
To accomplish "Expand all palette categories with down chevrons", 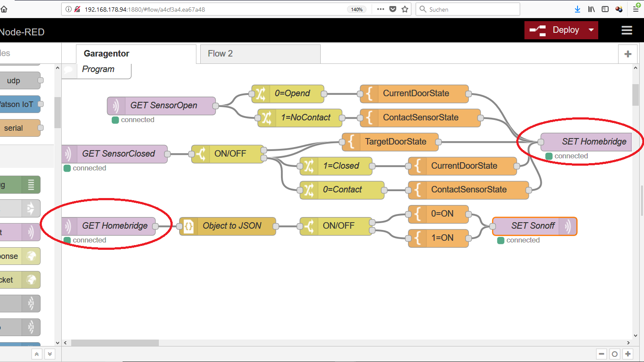I will click(50, 354).
